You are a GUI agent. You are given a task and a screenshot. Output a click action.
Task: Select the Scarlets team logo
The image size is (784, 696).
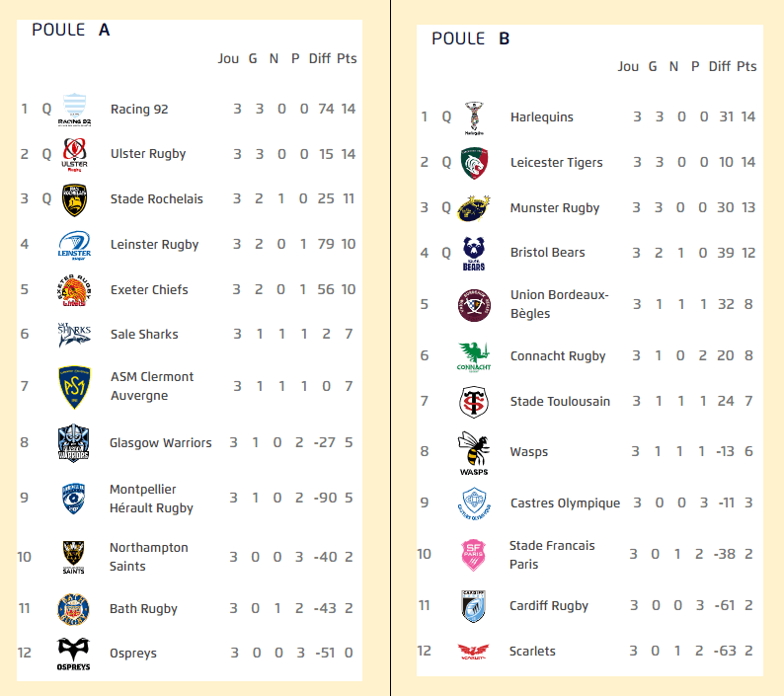pyautogui.click(x=474, y=652)
